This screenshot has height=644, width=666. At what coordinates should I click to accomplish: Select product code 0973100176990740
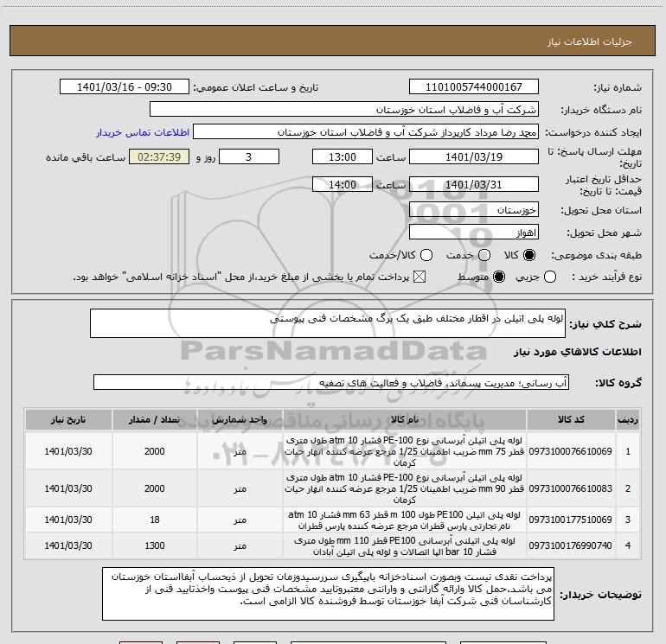pos(571,545)
